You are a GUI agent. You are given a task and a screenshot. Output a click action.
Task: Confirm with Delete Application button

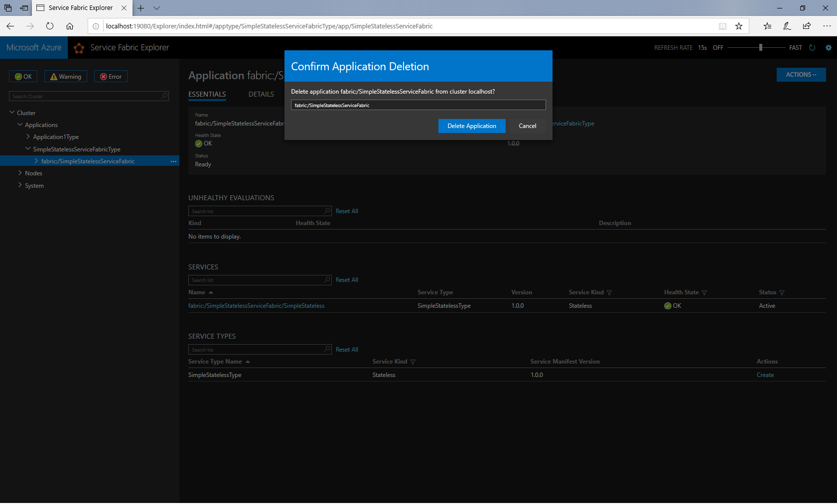tap(472, 126)
